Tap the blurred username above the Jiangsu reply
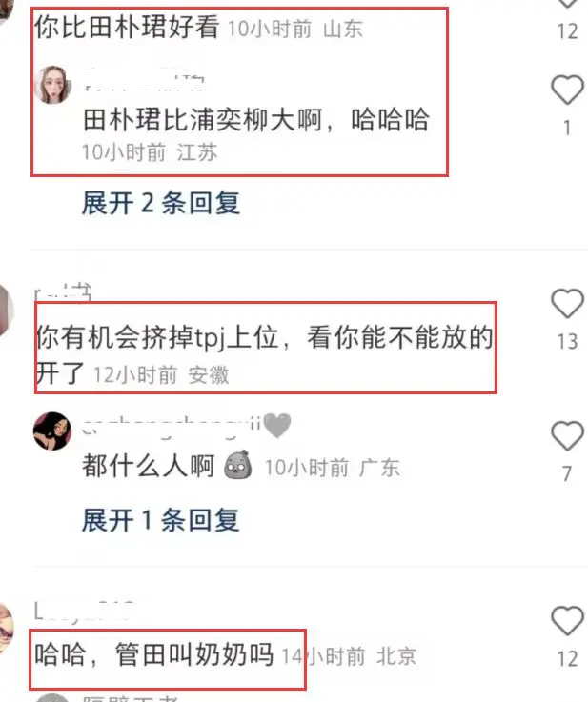The image size is (588, 702). tap(144, 81)
